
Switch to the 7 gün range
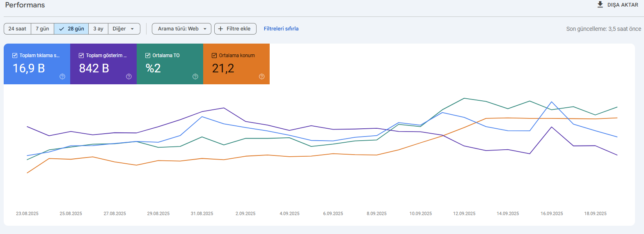click(42, 29)
